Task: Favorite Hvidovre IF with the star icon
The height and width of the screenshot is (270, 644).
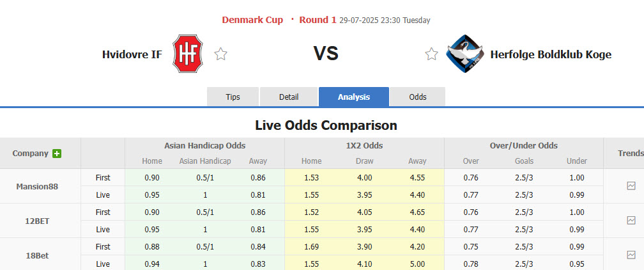Action: 220,54
